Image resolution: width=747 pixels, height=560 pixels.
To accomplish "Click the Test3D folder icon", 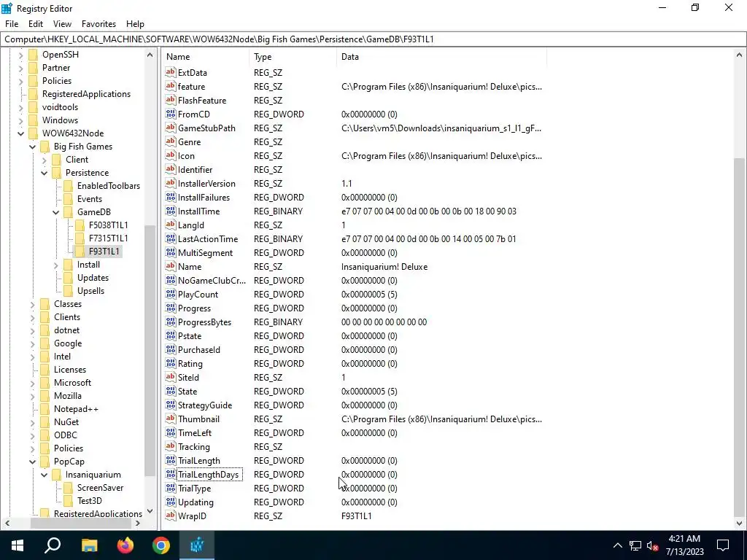I will (x=68, y=500).
